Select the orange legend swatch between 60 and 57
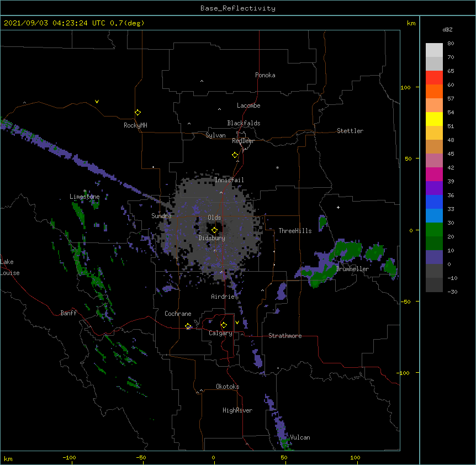 (x=434, y=91)
